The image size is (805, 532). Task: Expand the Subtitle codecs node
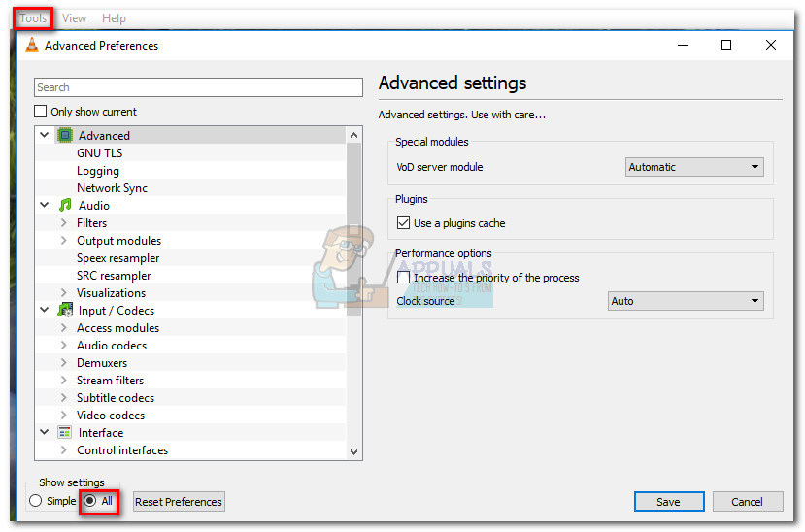(x=64, y=397)
